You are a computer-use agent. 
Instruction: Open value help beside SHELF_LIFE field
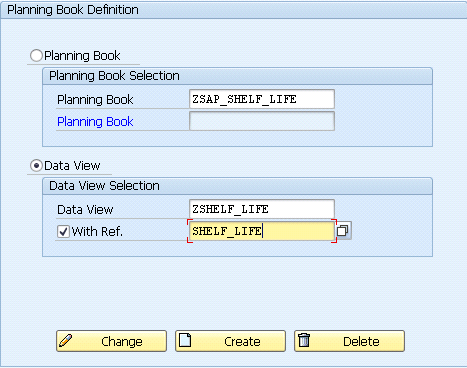(343, 231)
